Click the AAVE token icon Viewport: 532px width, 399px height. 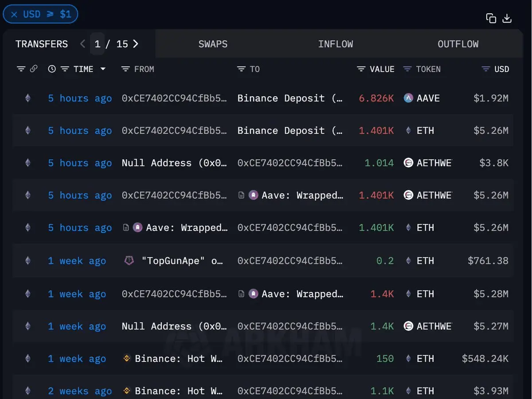click(408, 98)
